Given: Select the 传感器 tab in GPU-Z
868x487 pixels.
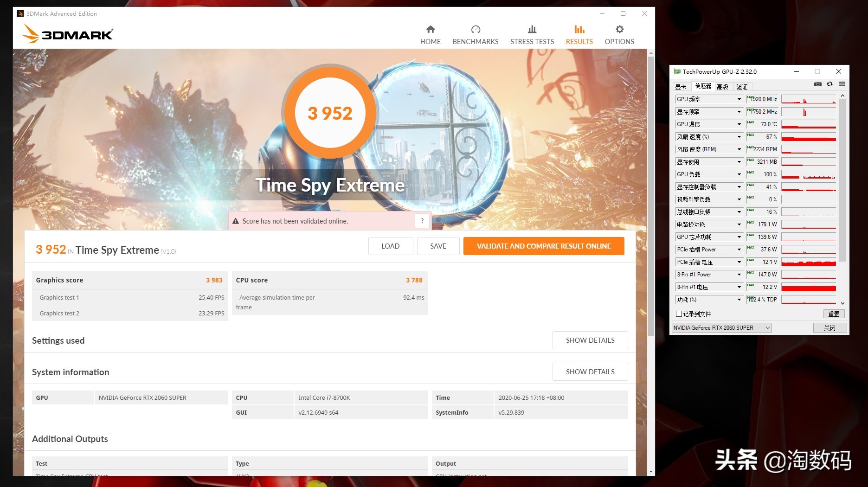Looking at the screenshot, I should [703, 86].
